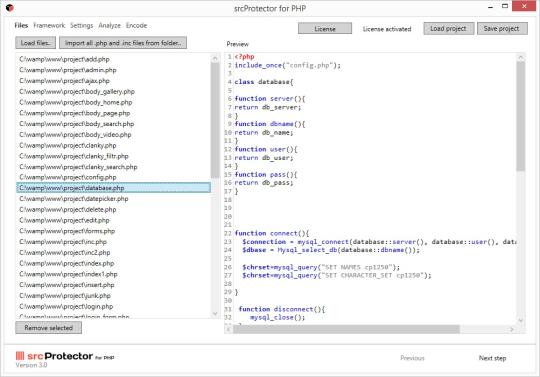Select delete.php in the file list
Image resolution: width=540 pixels, height=377 pixels.
[x=113, y=209]
